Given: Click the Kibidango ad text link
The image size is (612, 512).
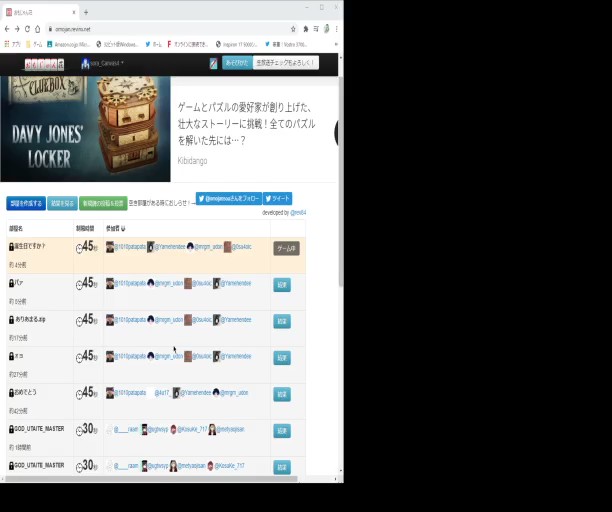Looking at the screenshot, I should tap(192, 161).
